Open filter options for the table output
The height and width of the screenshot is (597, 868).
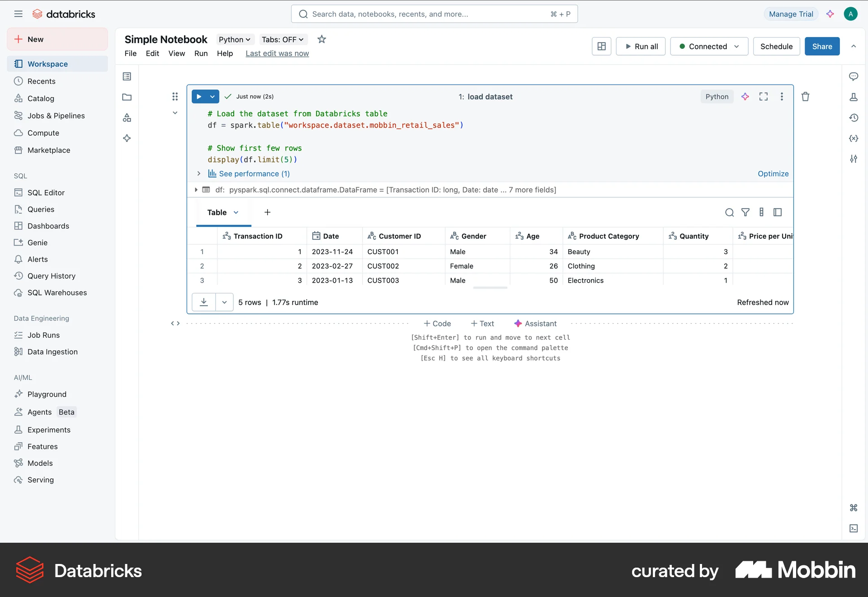(x=745, y=212)
